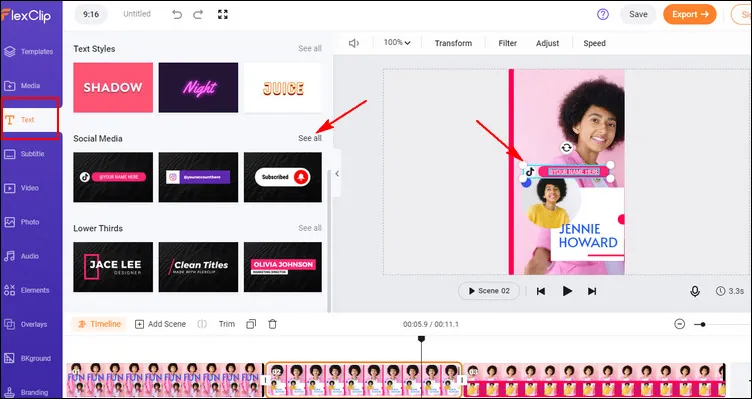Open the Filter menu
752x399 pixels.
507,43
